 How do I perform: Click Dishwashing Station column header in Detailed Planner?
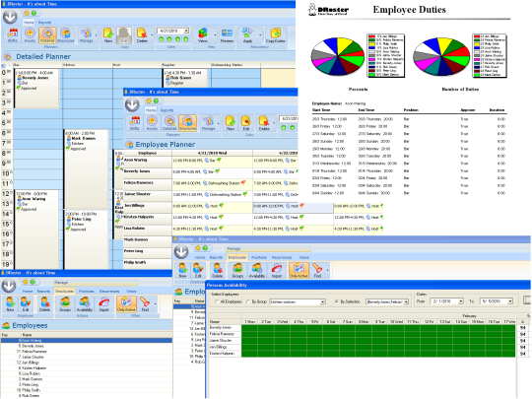235,65
